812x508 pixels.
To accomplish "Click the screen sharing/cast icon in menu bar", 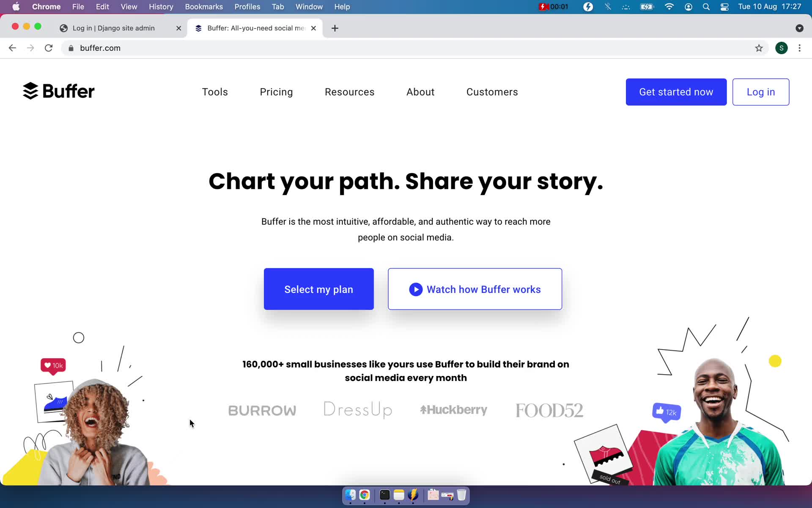I will tap(626, 6).
